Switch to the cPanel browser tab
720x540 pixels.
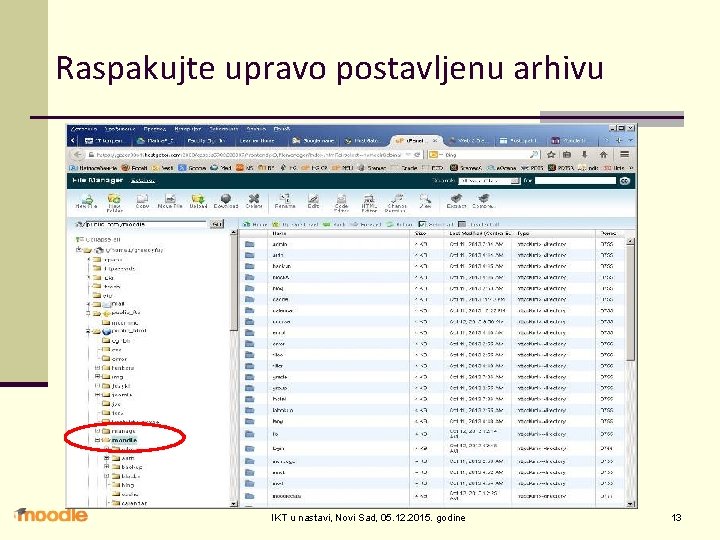click(x=416, y=141)
